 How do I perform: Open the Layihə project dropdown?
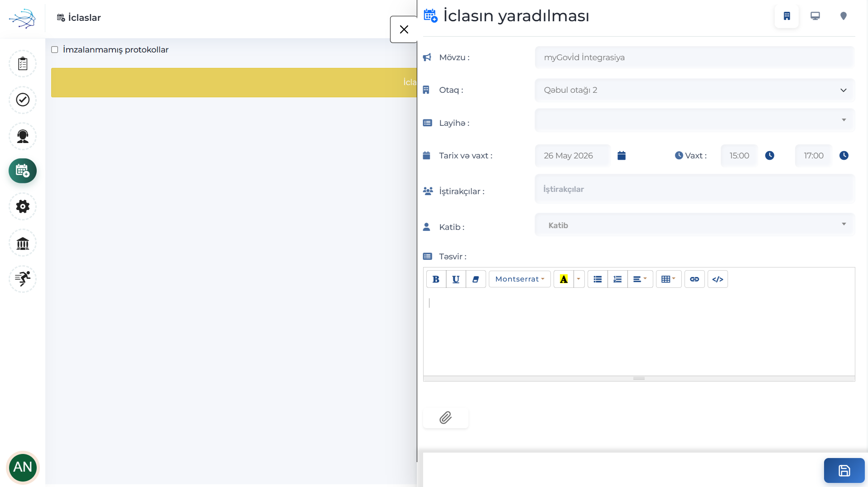(694, 120)
